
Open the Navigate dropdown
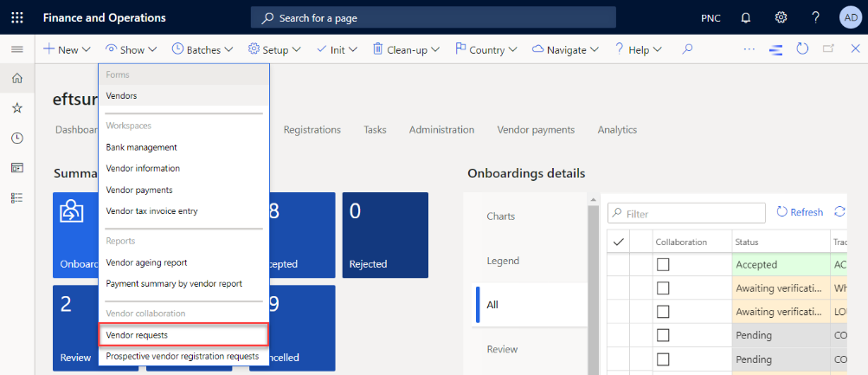(x=565, y=50)
